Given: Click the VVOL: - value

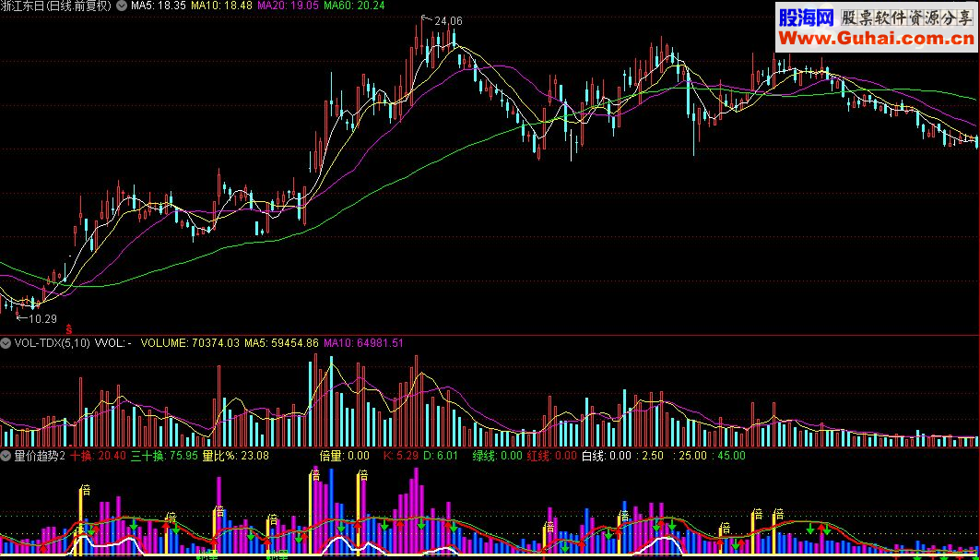Looking at the screenshot, I should [x=113, y=343].
